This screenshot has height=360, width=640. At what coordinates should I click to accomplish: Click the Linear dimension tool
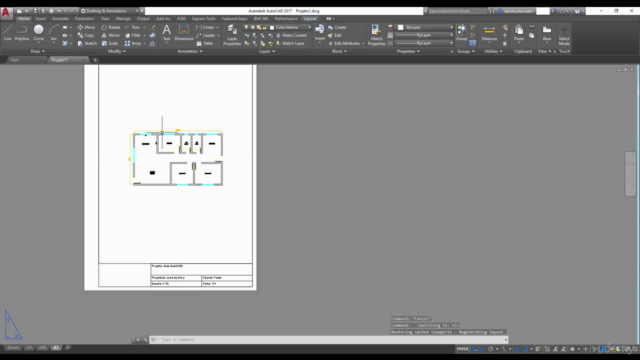(205, 27)
